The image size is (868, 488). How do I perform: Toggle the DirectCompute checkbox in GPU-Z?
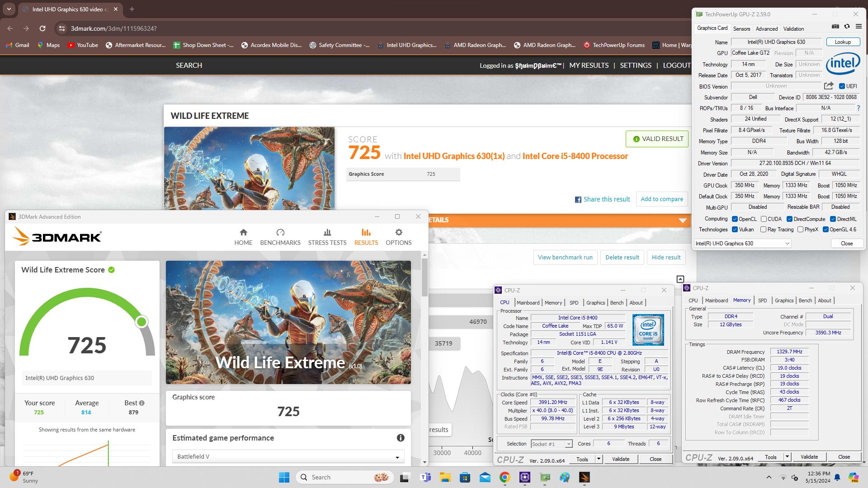[x=789, y=219]
